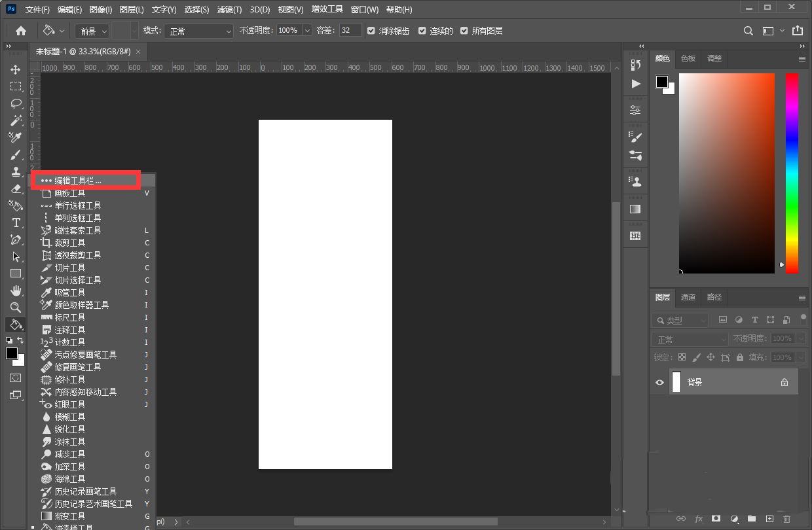This screenshot has height=530, width=812.
Task: Select the Rectangle shape tool
Action: click(15, 274)
